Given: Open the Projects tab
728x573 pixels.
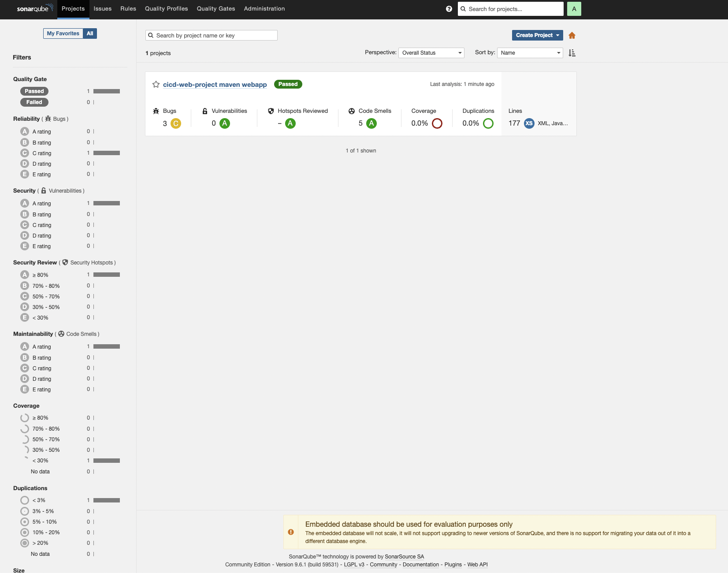Looking at the screenshot, I should click(x=73, y=9).
